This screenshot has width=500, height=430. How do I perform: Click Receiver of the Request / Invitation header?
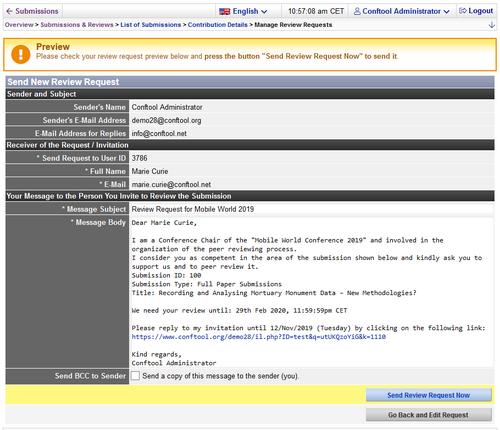pyautogui.click(x=67, y=145)
